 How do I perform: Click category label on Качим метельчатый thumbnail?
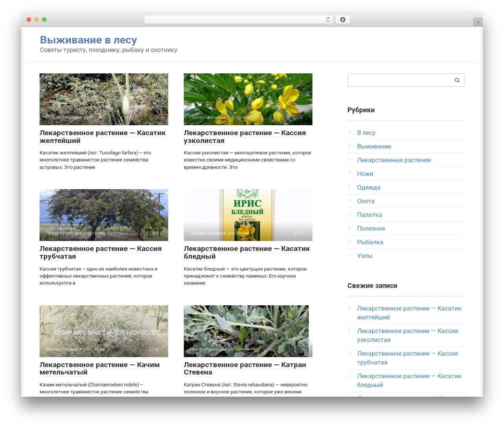pyautogui.click(x=75, y=349)
